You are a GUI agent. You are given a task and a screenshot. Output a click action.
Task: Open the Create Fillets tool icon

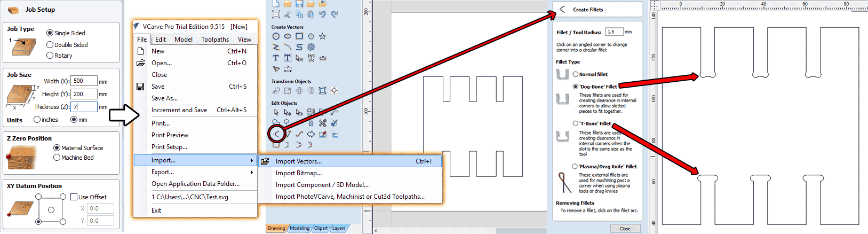[276, 134]
